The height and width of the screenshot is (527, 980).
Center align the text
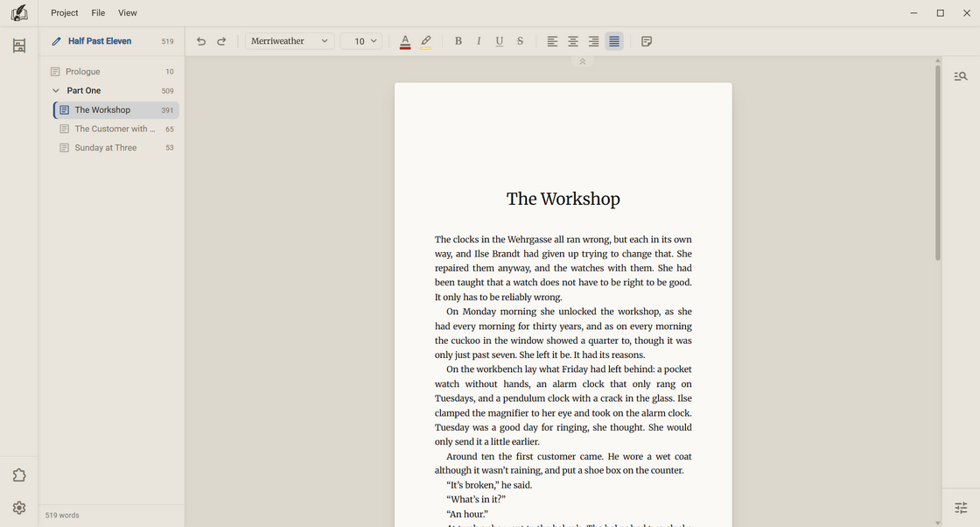click(573, 41)
